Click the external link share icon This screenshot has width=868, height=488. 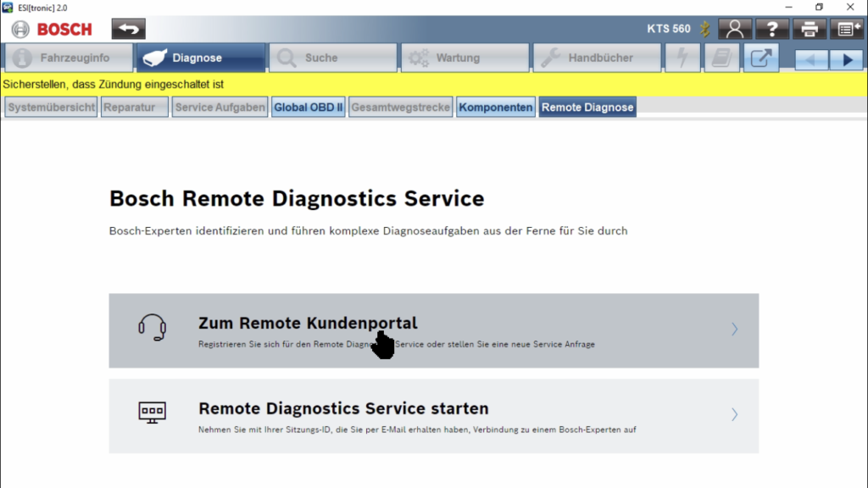point(761,58)
